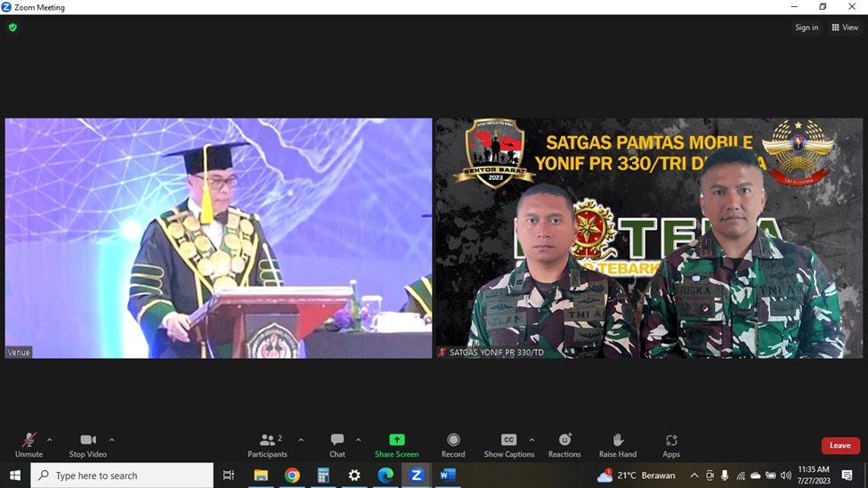Screen dimensions: 868x488
Task: Open the Participants panel
Action: (267, 445)
